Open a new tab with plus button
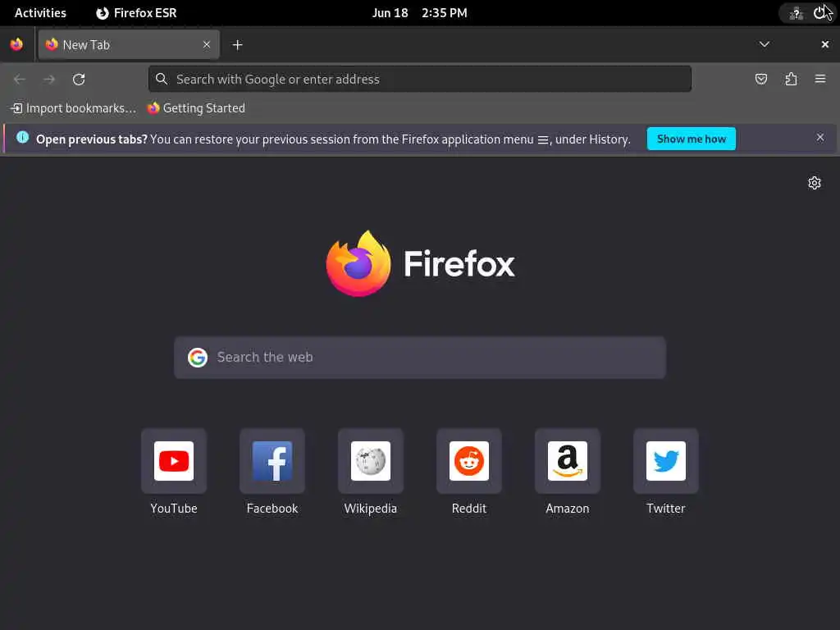The width and height of the screenshot is (840, 630). pyautogui.click(x=237, y=45)
